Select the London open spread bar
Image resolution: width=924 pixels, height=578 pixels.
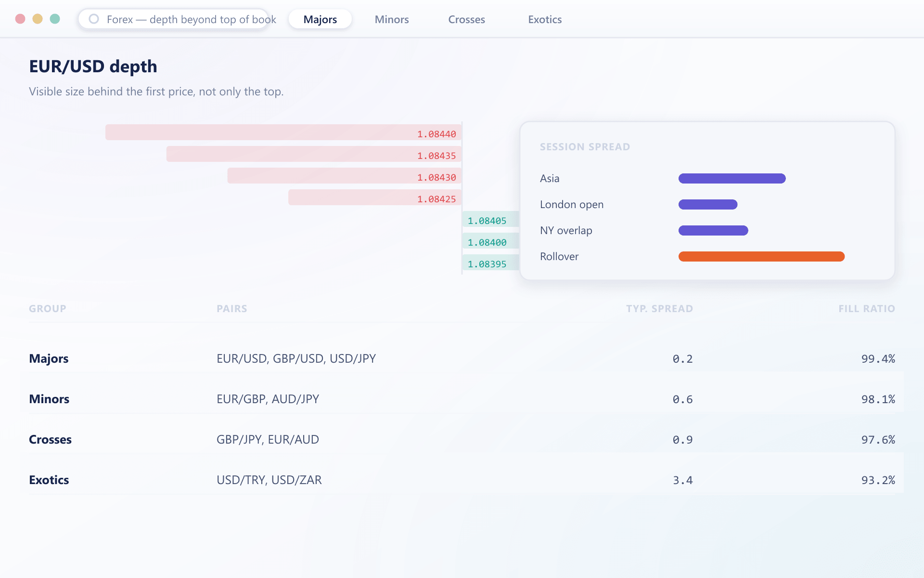pyautogui.click(x=708, y=205)
